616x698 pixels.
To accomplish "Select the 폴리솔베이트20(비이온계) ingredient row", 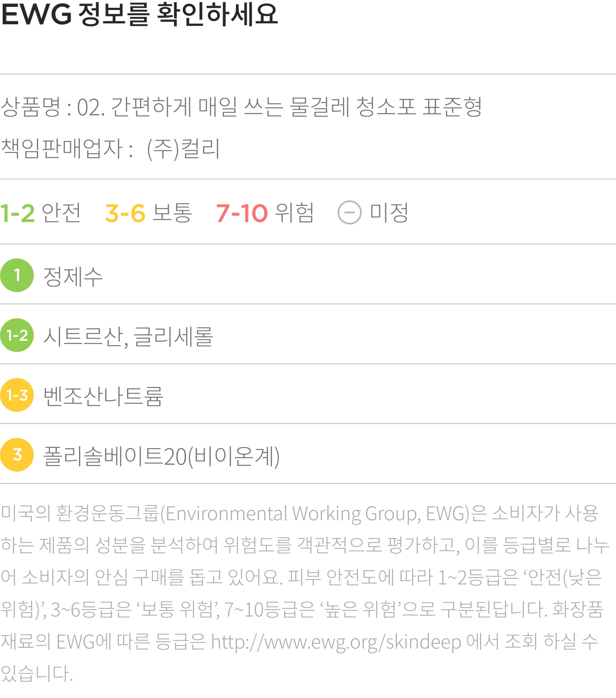I will [308, 455].
